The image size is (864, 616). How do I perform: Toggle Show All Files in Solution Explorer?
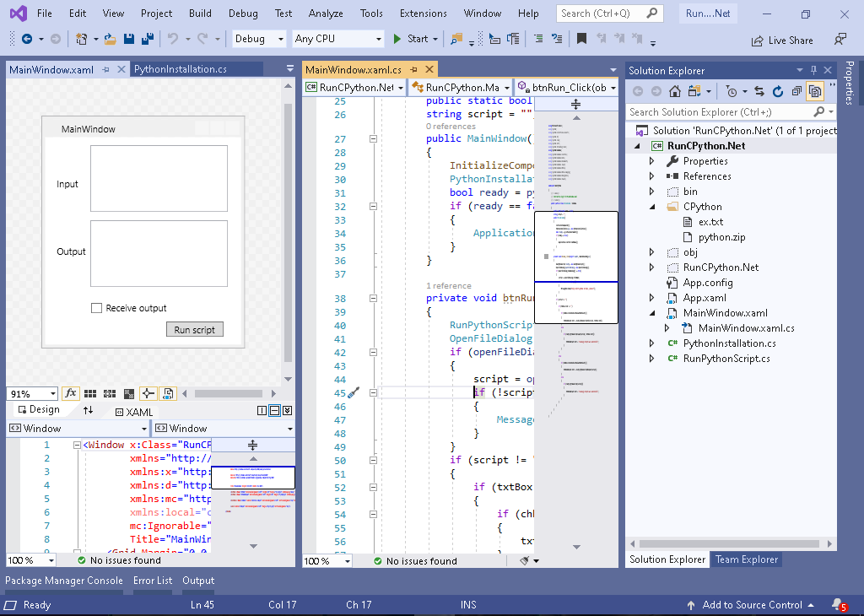pyautogui.click(x=814, y=91)
